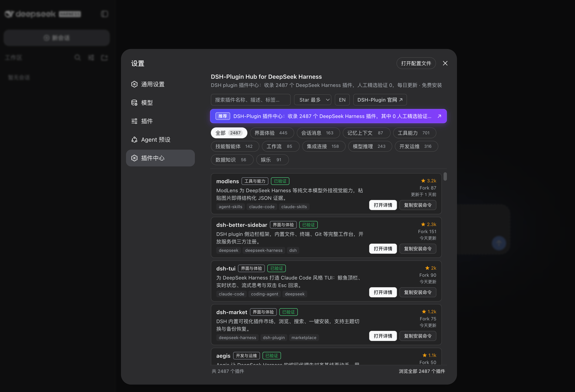575x392 pixels.
Task: Filter by data knowledge category 56
Action: (232, 160)
